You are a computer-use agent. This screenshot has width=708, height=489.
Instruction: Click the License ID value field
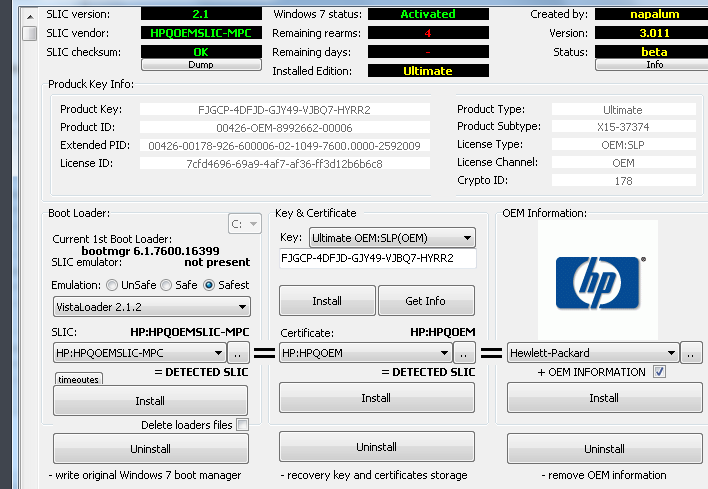pyautogui.click(x=284, y=163)
